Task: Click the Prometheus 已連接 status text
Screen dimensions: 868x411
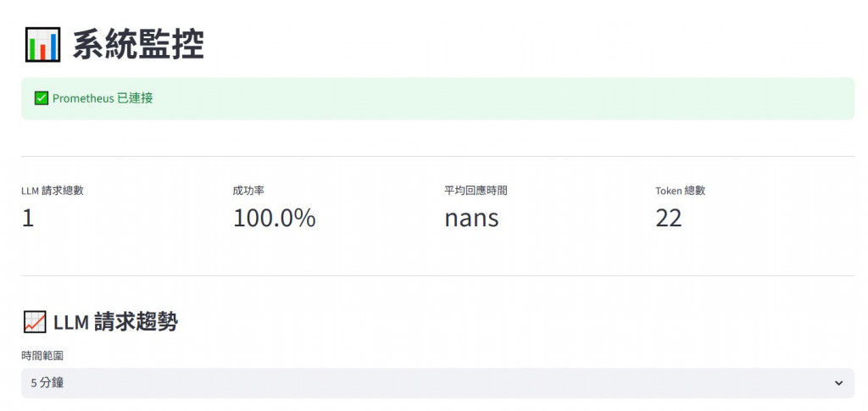Action: tap(103, 98)
